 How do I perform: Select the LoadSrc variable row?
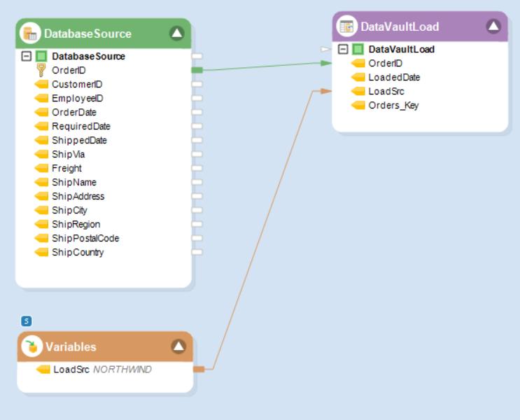(x=71, y=369)
